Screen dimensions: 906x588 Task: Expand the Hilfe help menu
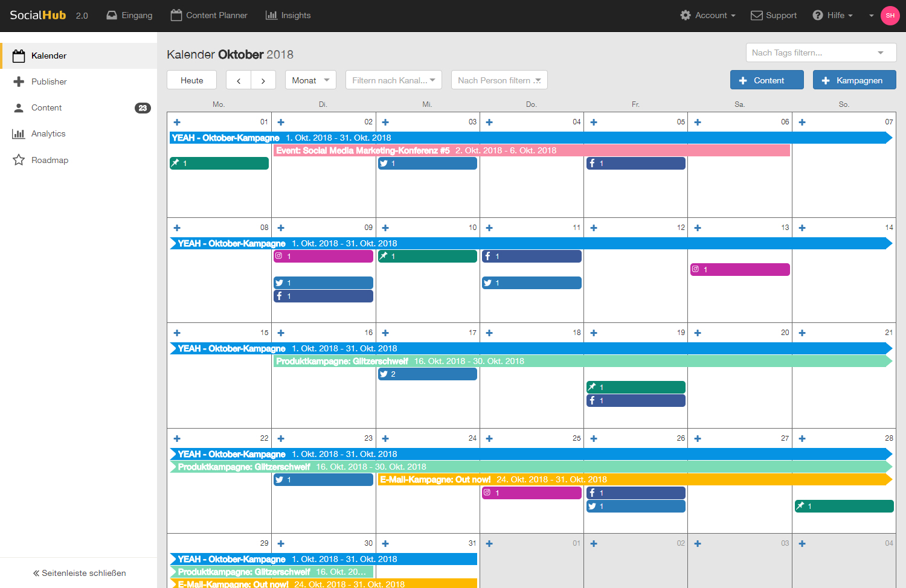click(833, 15)
